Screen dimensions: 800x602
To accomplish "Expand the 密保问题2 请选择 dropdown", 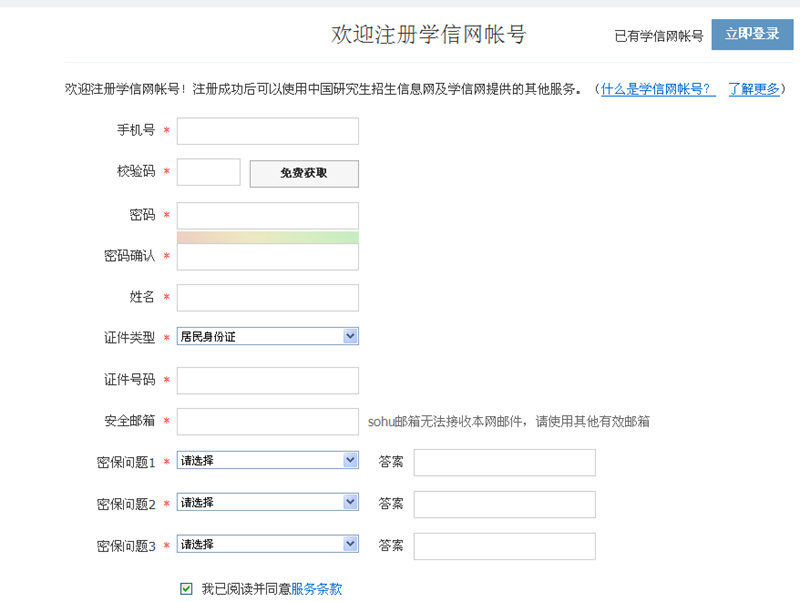I will pos(267,502).
